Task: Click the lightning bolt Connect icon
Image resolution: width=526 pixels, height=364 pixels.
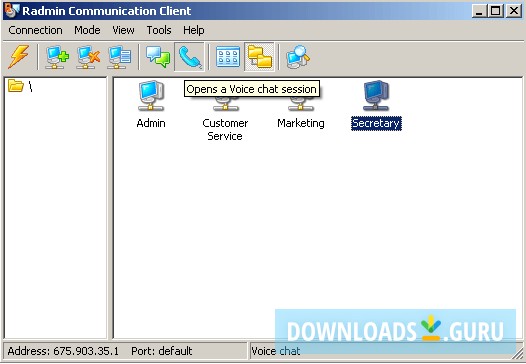Action: 19,57
